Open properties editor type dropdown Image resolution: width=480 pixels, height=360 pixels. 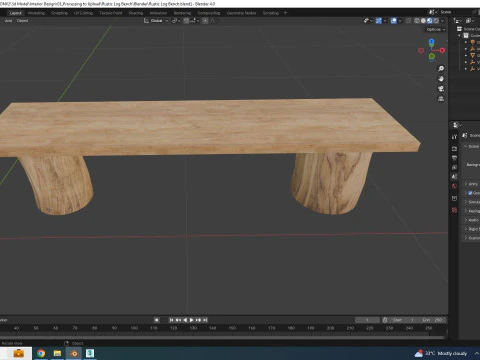click(x=457, y=125)
